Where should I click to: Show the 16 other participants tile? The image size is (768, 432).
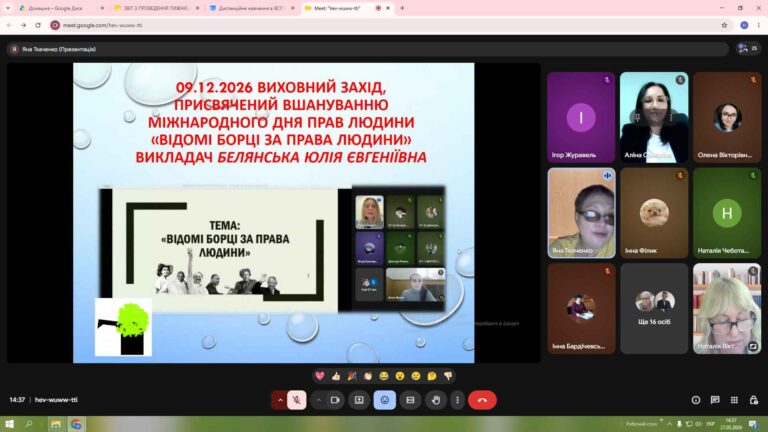click(654, 309)
